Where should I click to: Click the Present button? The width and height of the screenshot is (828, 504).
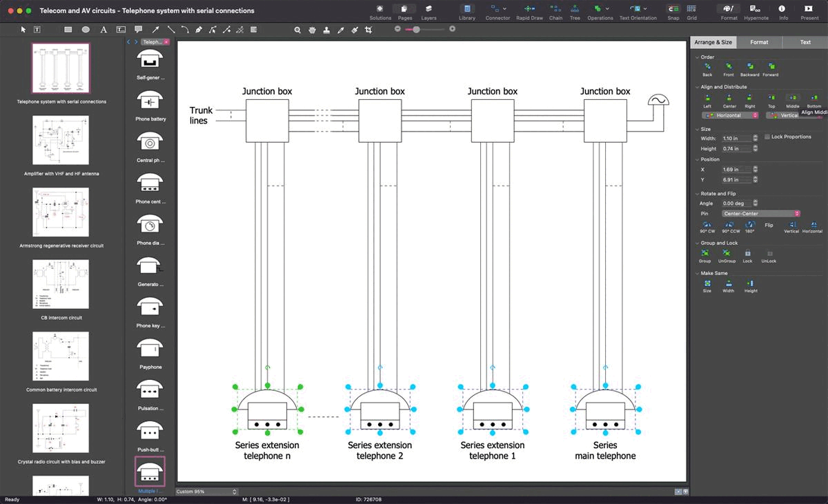[x=809, y=10]
